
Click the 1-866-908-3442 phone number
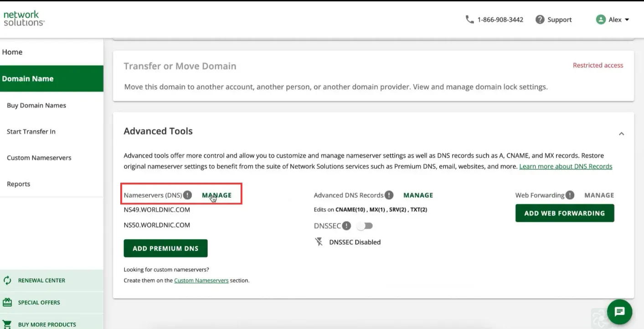pyautogui.click(x=500, y=20)
